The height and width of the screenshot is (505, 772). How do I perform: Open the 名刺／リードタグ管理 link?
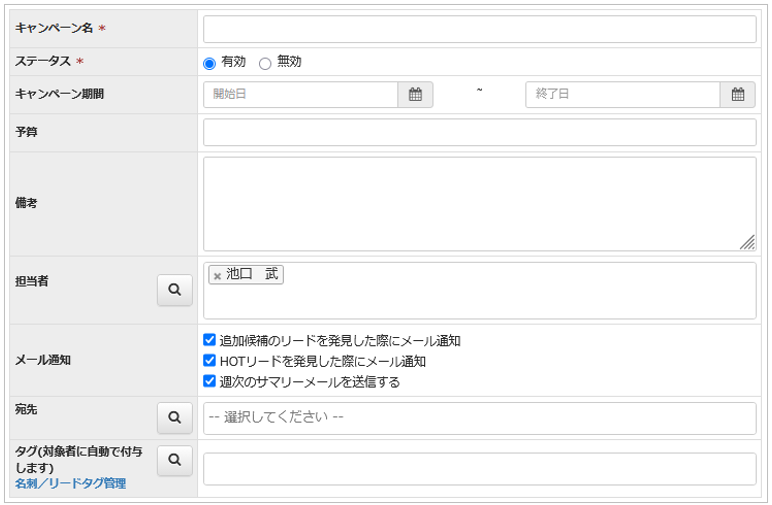70,484
